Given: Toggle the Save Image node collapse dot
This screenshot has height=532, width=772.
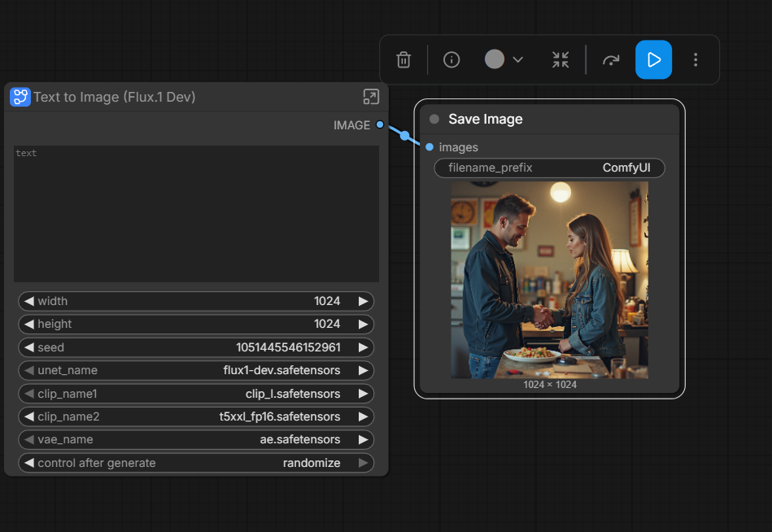Looking at the screenshot, I should [434, 119].
